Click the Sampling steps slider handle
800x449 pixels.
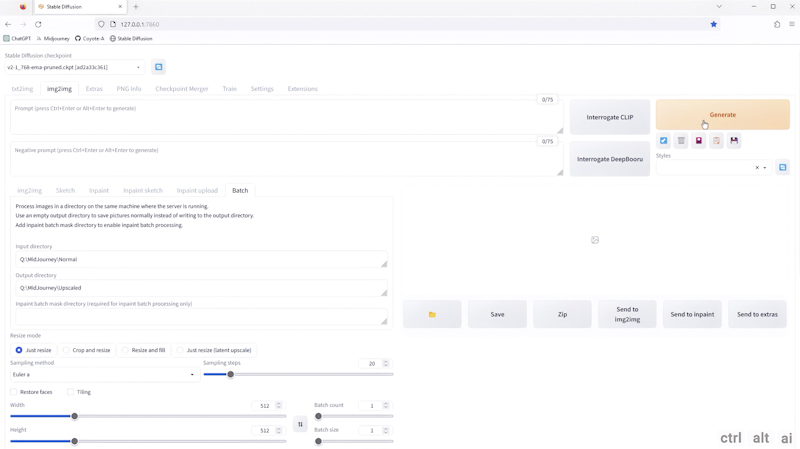coord(231,375)
